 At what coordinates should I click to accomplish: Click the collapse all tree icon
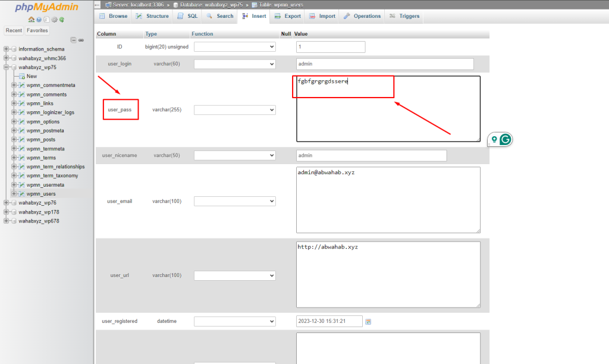point(74,40)
